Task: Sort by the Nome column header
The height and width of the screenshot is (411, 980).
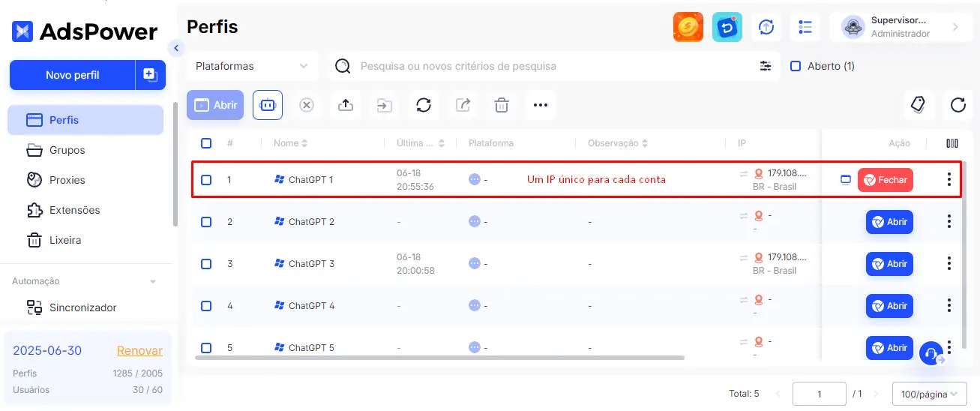Action: (291, 143)
